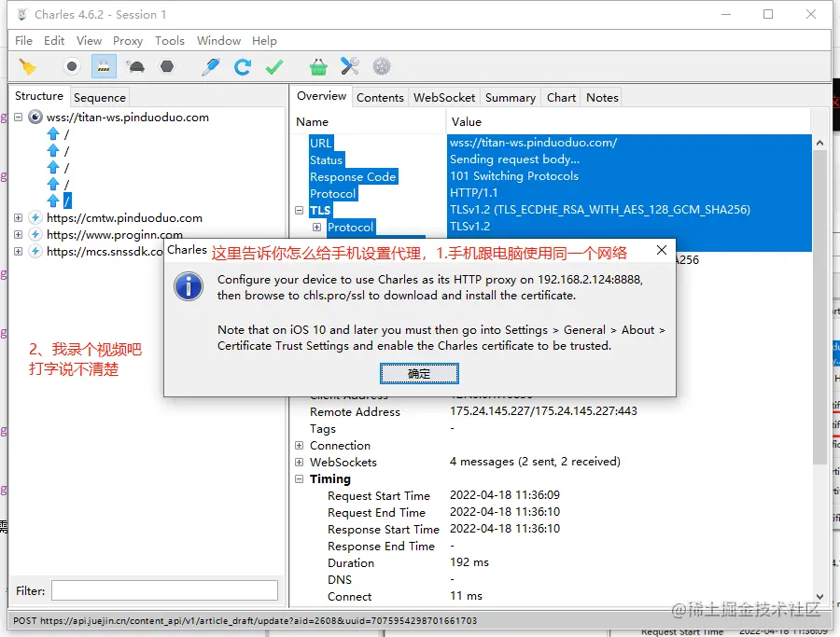Click the info icon in dialog

[x=189, y=287]
